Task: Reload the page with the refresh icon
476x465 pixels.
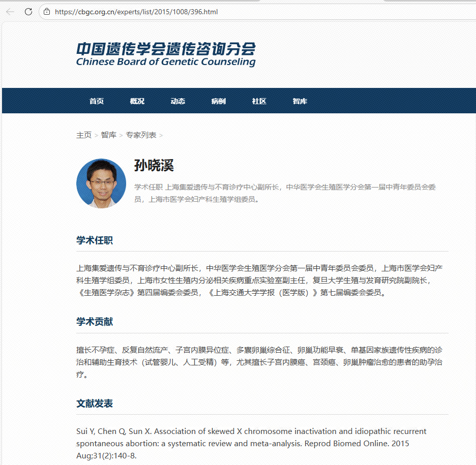Action: click(x=28, y=12)
